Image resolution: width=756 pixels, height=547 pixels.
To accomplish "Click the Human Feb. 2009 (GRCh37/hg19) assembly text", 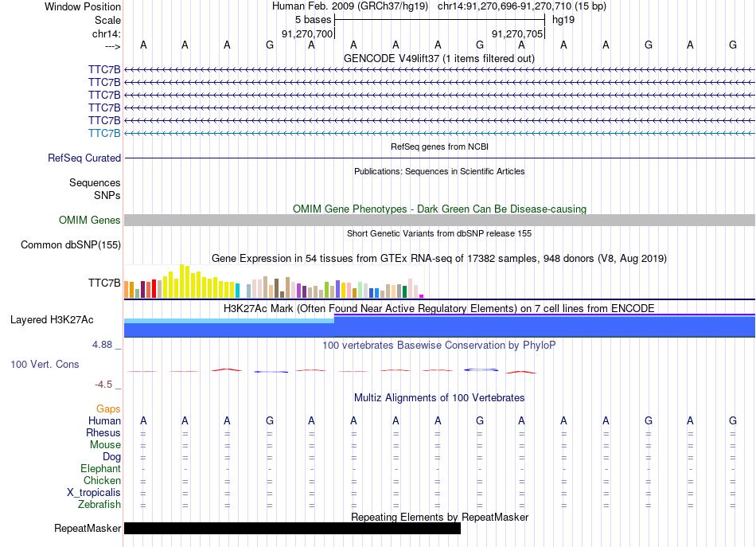I will coord(350,6).
